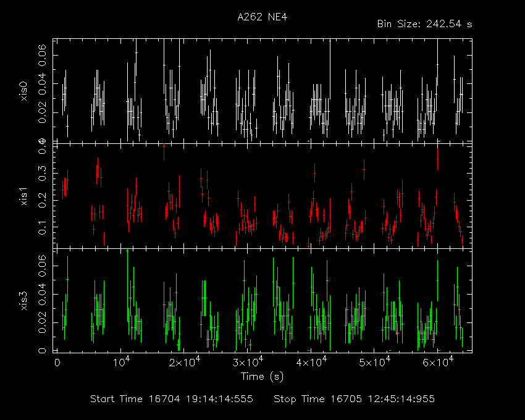This screenshot has width=525, height=420.
Task: Select the xis0 axis label
Action: pyautogui.click(x=23, y=91)
